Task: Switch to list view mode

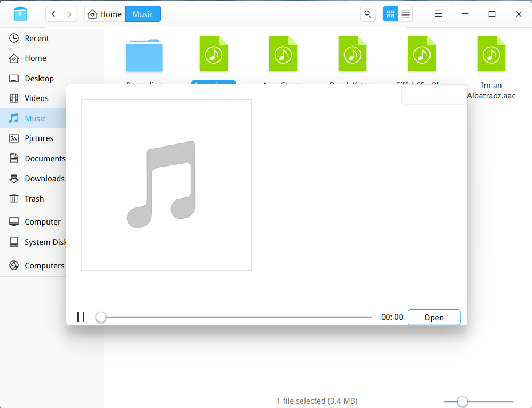Action: pyautogui.click(x=405, y=14)
